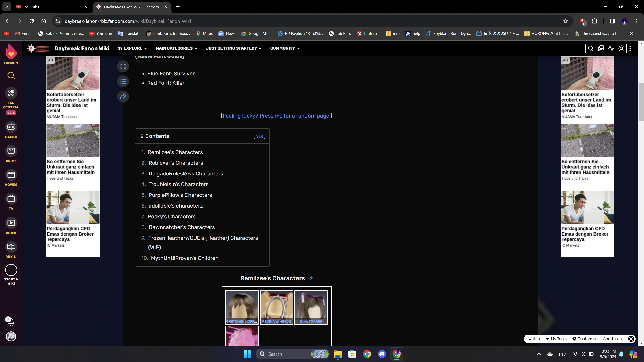Open the Community menu
Image resolution: width=644 pixels, height=362 pixels.
[285, 48]
